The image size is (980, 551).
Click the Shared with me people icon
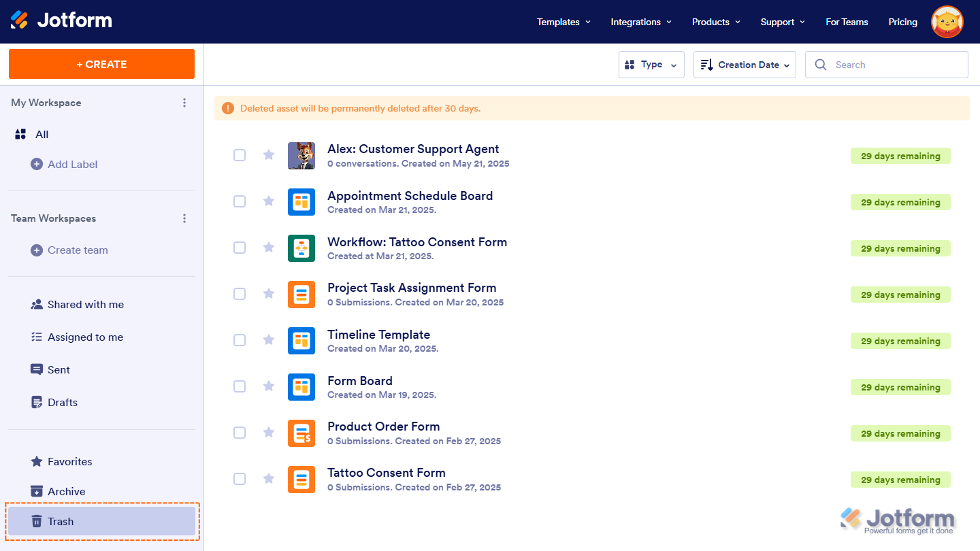(x=37, y=305)
